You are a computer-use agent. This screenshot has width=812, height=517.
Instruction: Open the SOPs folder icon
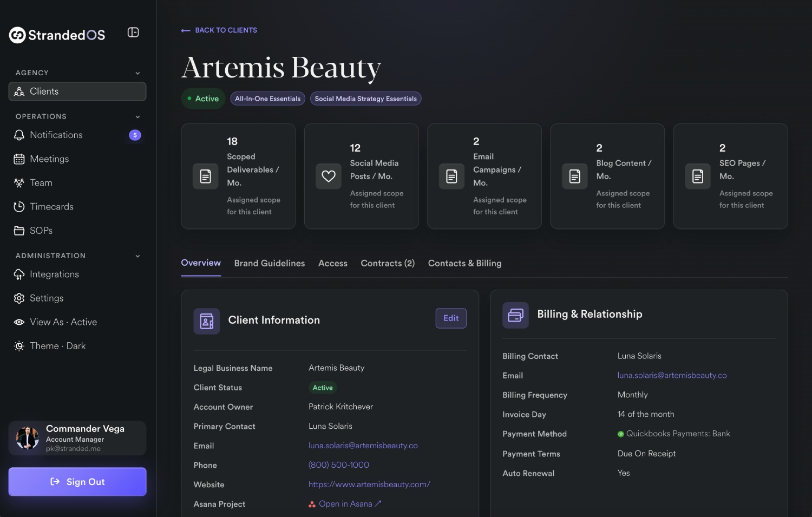pos(19,231)
